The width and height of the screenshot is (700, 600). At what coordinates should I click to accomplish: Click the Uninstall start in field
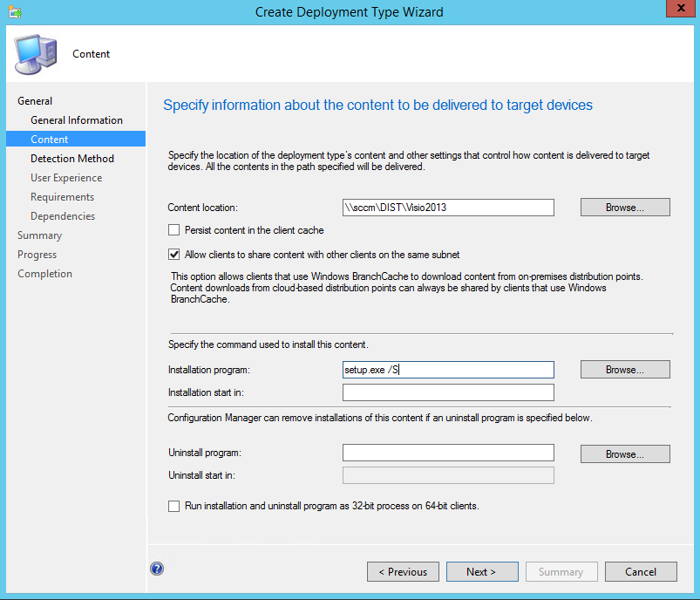448,475
